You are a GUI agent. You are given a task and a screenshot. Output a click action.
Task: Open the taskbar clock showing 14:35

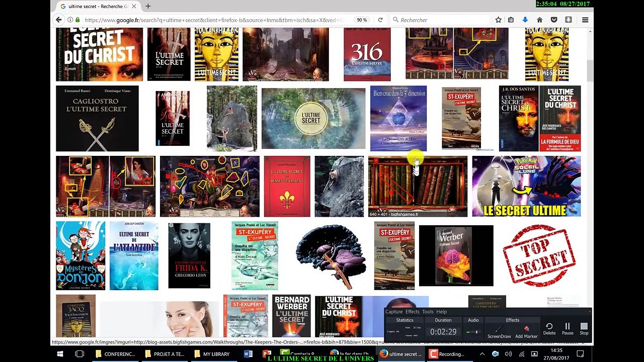coord(556,354)
